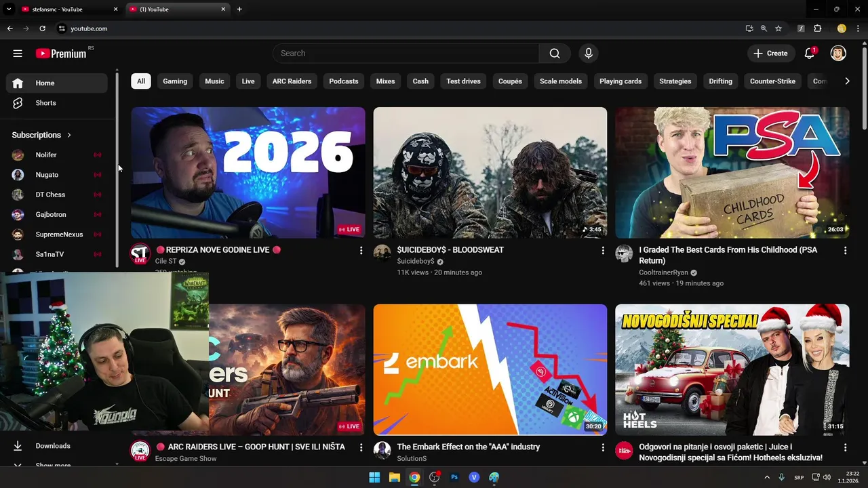Viewport: 868px width, 488px height.
Task: Open volume control in system tray
Action: click(x=828, y=477)
